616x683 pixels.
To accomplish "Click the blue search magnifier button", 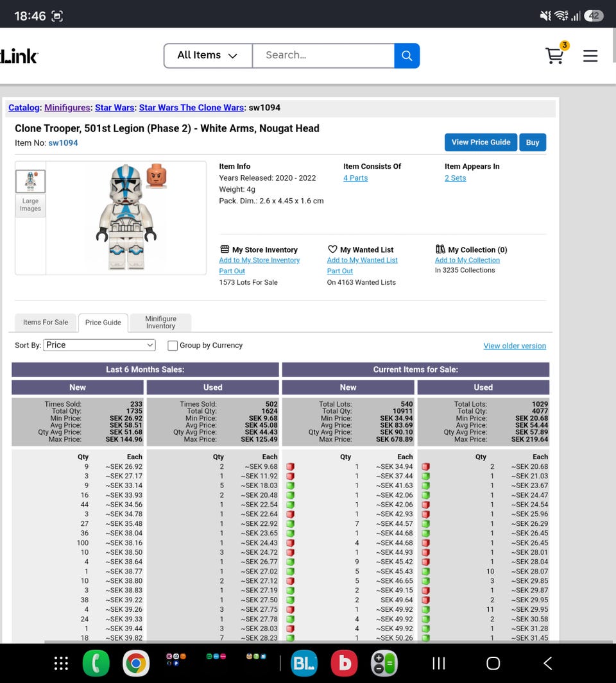I will (407, 55).
